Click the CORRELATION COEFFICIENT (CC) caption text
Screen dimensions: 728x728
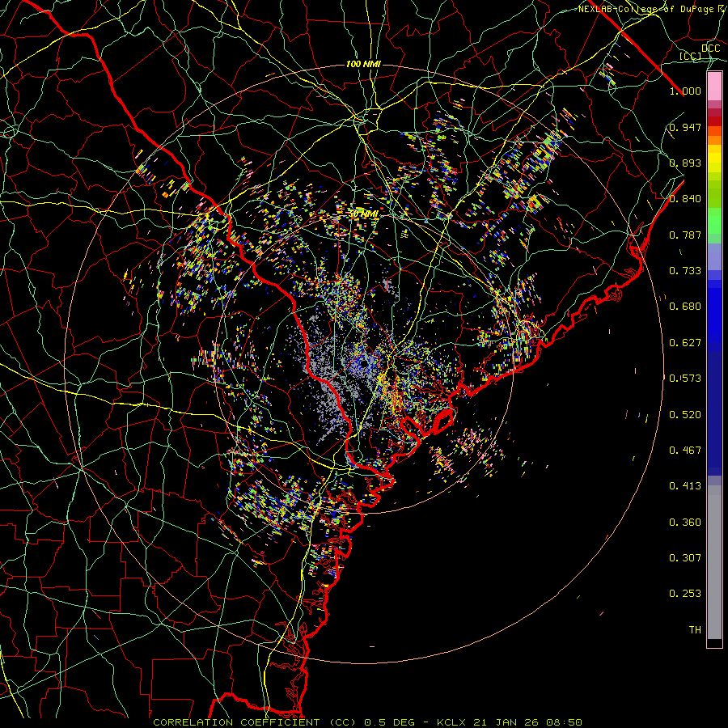click(x=255, y=722)
